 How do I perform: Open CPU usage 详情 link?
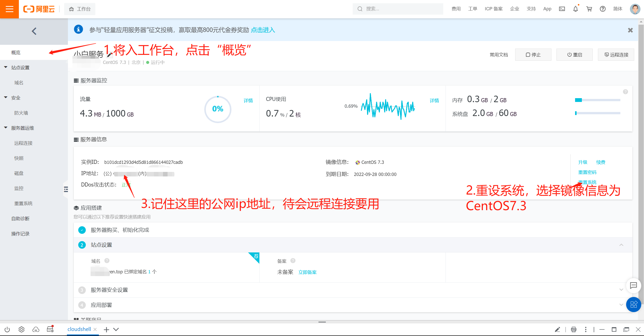(434, 100)
